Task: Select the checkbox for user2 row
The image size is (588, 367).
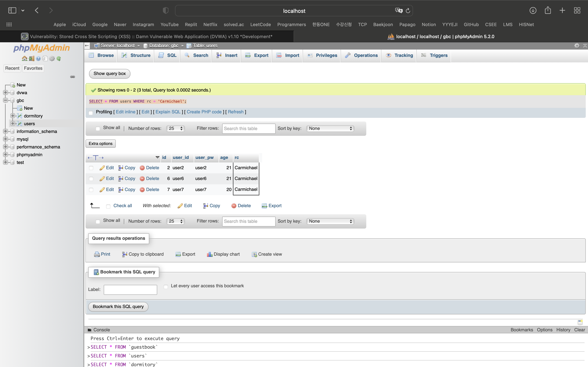Action: [x=91, y=168]
